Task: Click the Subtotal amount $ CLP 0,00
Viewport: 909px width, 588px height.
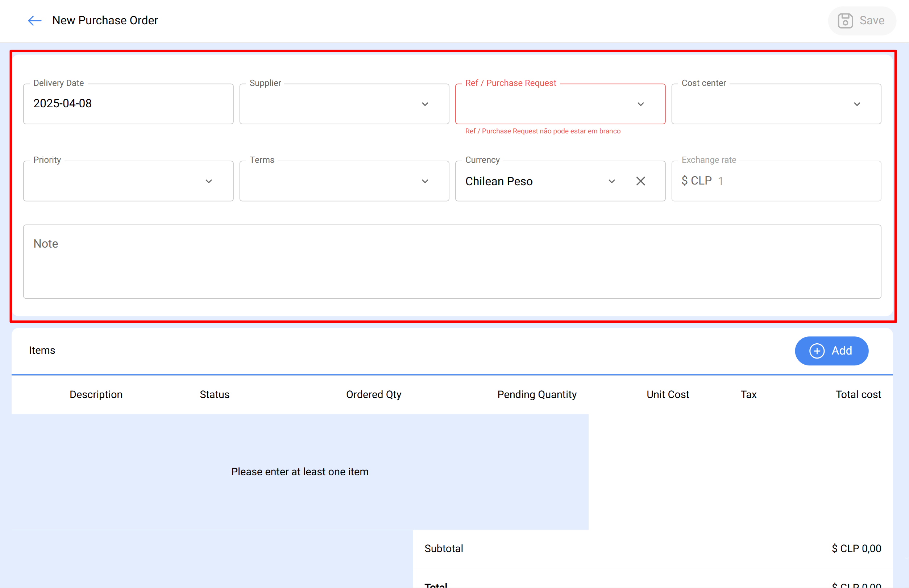Action: coord(856,549)
